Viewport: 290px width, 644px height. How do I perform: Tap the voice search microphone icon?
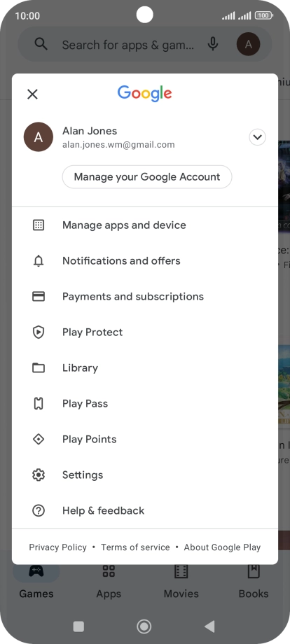(x=213, y=44)
